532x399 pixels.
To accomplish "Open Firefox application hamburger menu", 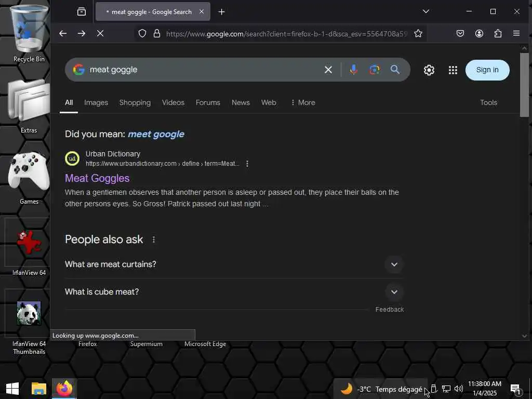I will click(x=516, y=33).
